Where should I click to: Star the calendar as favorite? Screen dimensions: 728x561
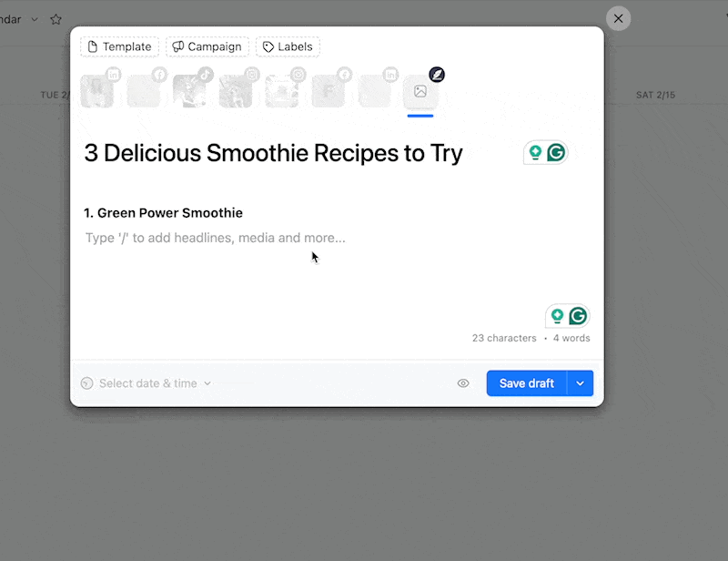[56, 19]
